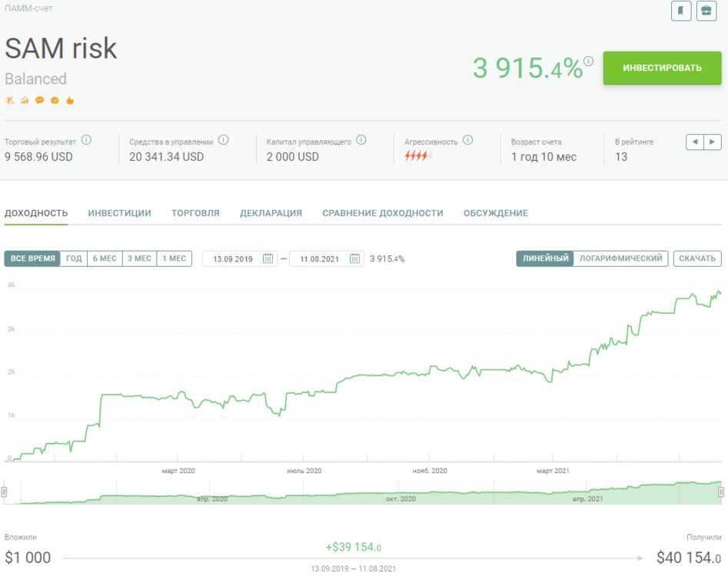Go to next account in rating
Screen dimensions: 728x577
click(x=712, y=142)
